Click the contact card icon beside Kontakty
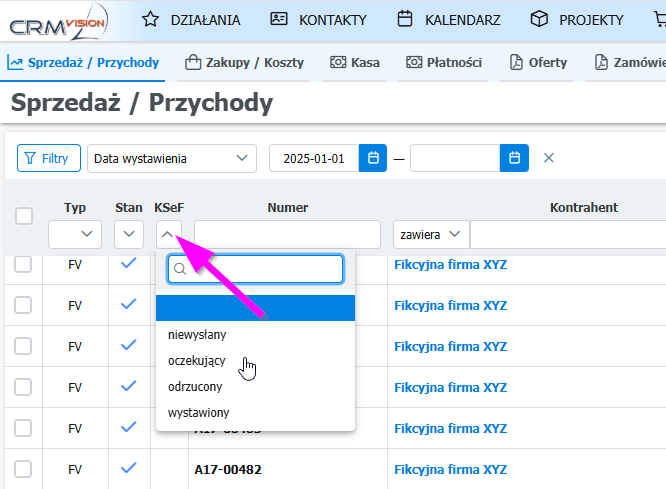This screenshot has width=666, height=489. point(279,19)
